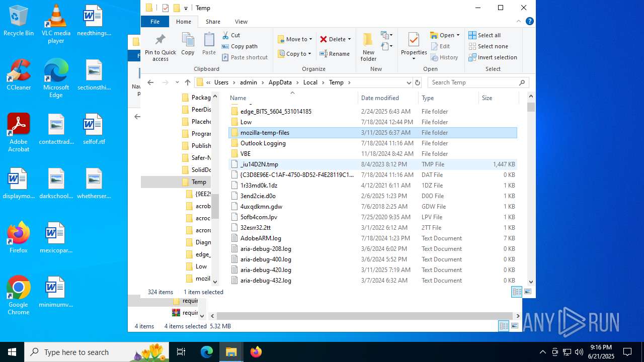Click the Paste ribbon icon
The image size is (644, 362).
click(209, 44)
